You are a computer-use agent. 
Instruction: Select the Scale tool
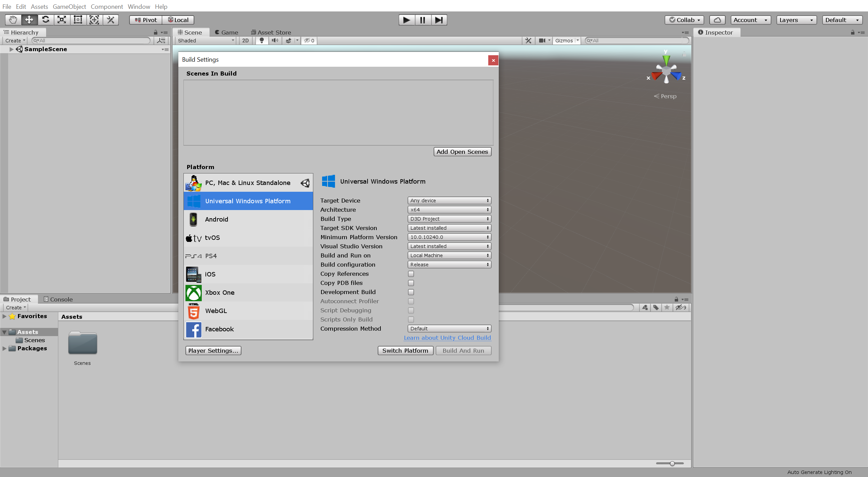coord(62,20)
